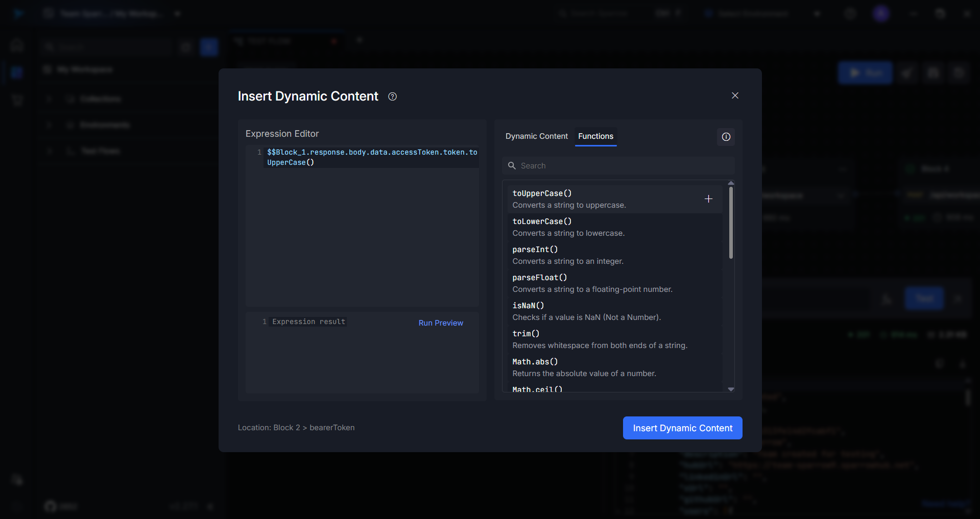The image size is (980, 519).
Task: Select the toUpperCase() function entry
Action: tap(614, 199)
